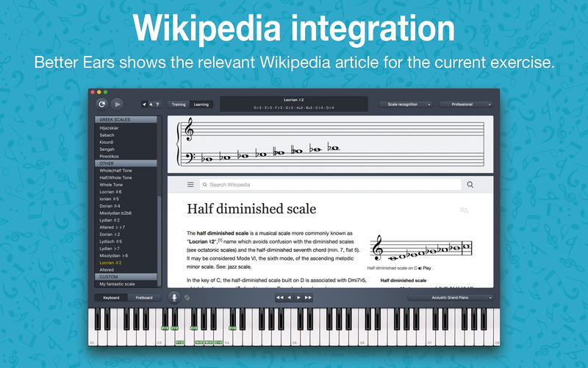The image size is (588, 368).
Task: Select the random direction question mark icon
Action: [x=157, y=105]
